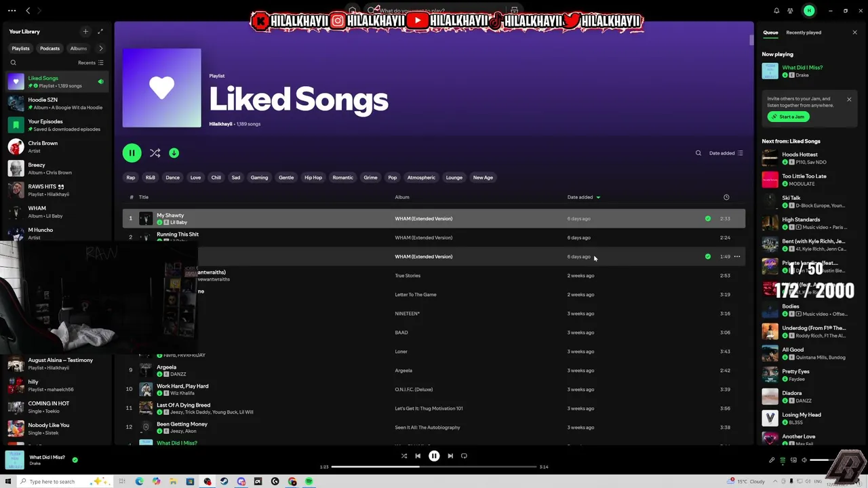Open Connect to a device icon
This screenshot has width=868, height=488.
pos(793,460)
